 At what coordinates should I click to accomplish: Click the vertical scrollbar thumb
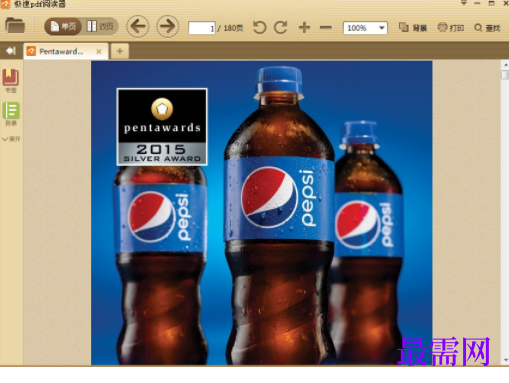click(x=505, y=75)
